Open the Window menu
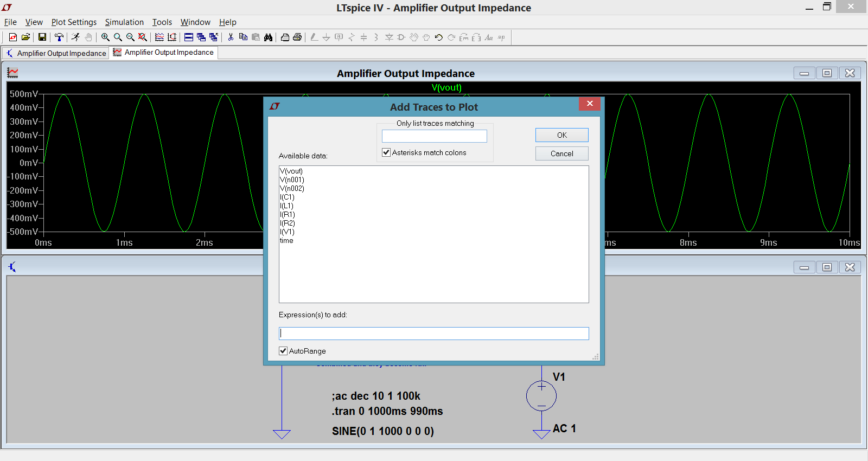Screen dimensions: 868x461 pyautogui.click(x=195, y=22)
